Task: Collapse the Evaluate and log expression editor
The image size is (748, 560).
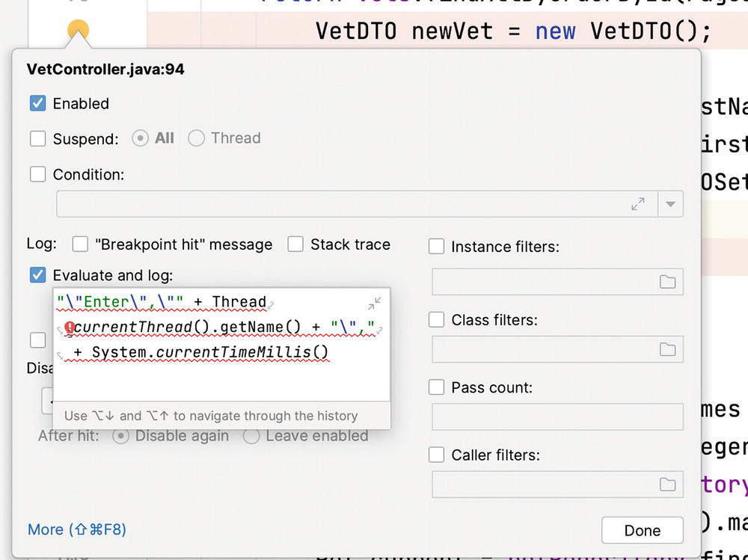Action: point(375,303)
